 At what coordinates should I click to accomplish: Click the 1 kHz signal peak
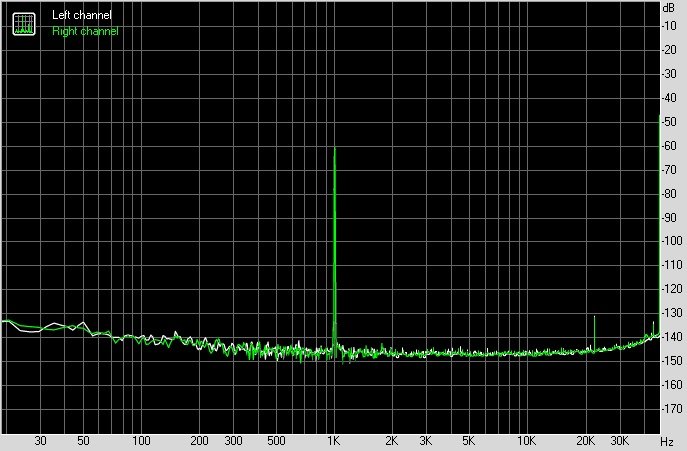(x=335, y=250)
